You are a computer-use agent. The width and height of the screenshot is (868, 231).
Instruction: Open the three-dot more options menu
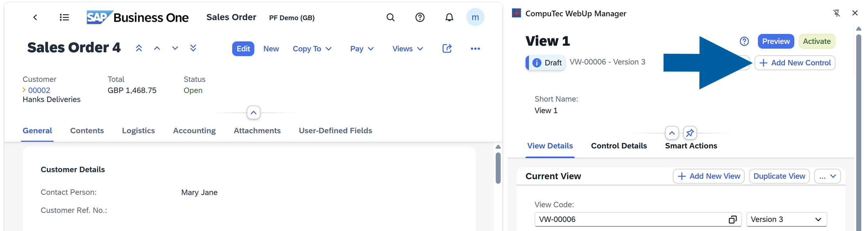coord(475,49)
